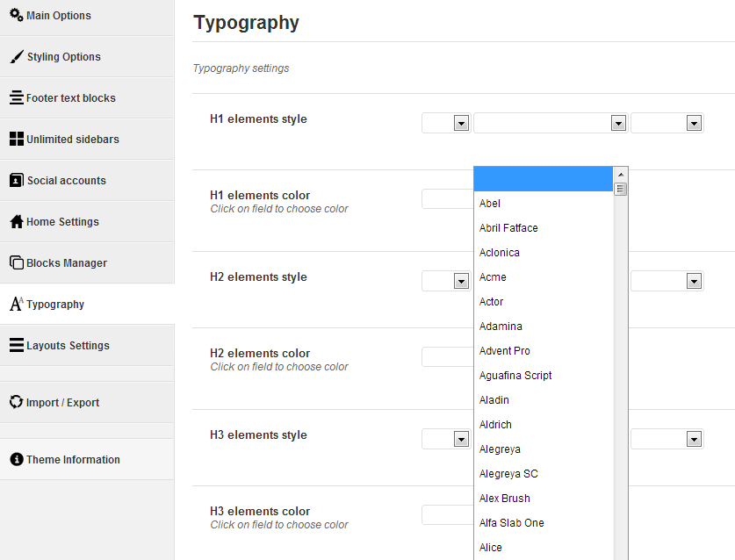Viewport: 735px width, 560px height.
Task: Click the H1 elements color field
Action: point(448,198)
